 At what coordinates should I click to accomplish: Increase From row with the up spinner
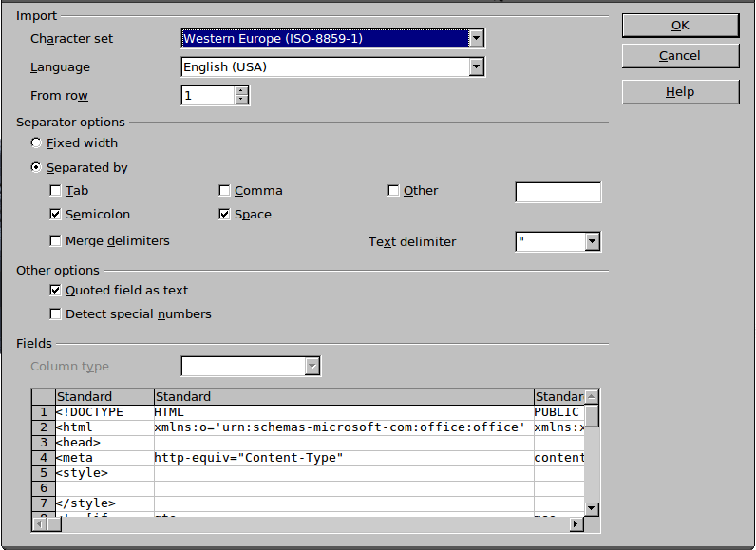click(241, 90)
